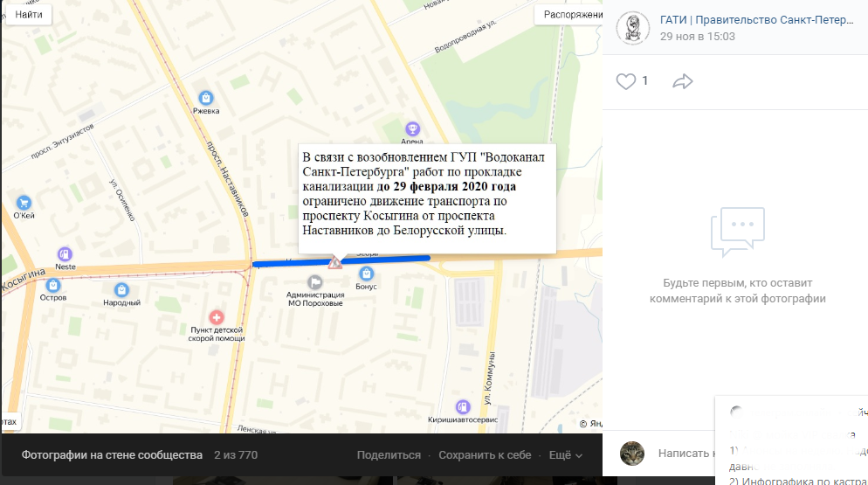Click the comment input field Написать
Viewport: 868px width, 485px height.
coord(685,454)
